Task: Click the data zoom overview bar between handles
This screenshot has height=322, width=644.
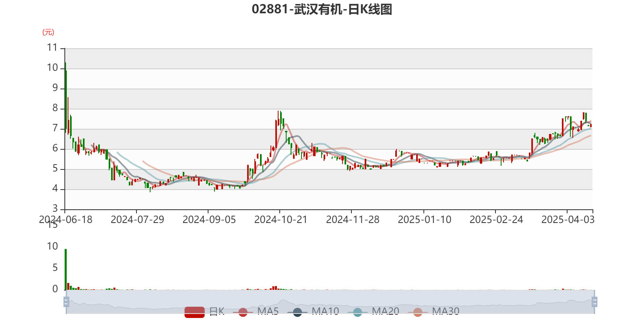Action: [x=330, y=301]
